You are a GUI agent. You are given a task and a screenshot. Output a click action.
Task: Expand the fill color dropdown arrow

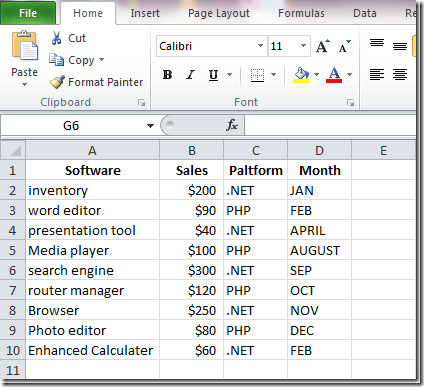(x=316, y=74)
